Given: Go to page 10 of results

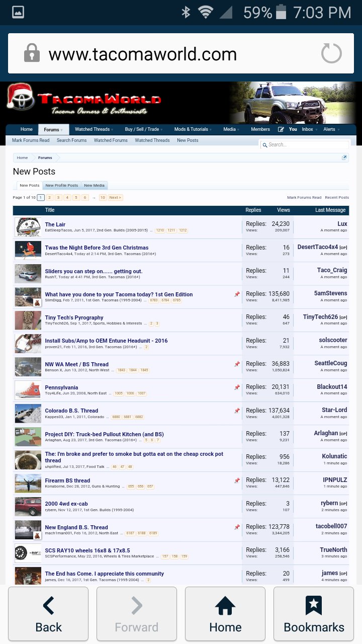Looking at the screenshot, I should pyautogui.click(x=103, y=197).
